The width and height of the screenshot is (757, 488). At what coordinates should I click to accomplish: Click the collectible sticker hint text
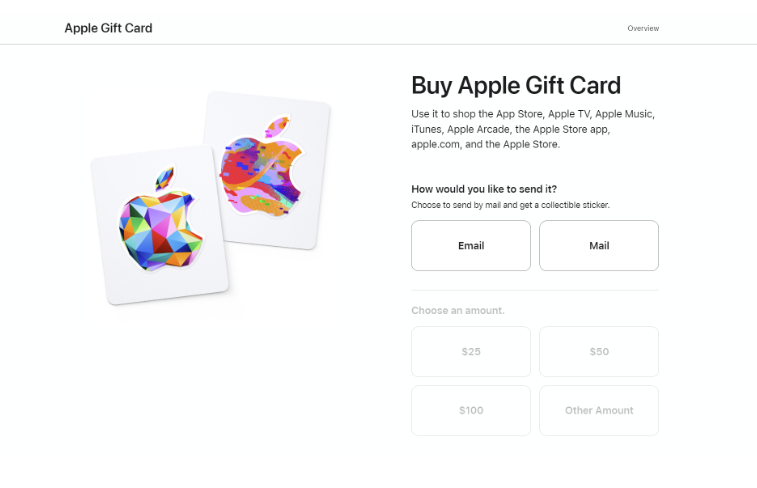510,205
